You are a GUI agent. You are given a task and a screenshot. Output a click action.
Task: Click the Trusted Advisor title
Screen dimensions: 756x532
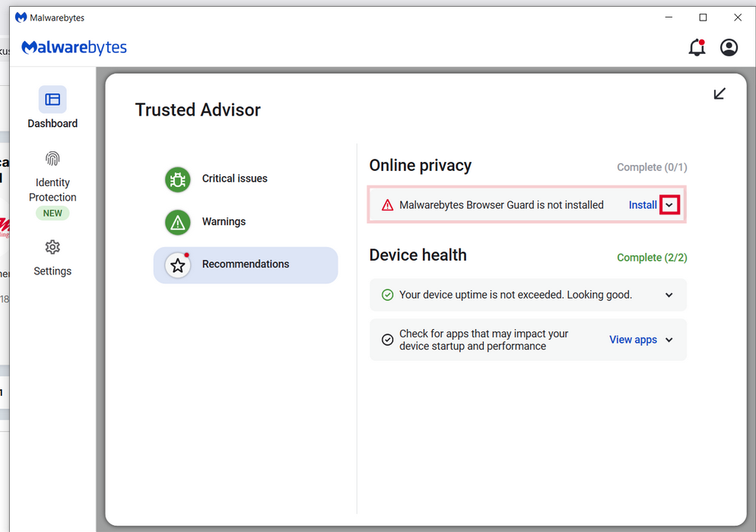198,110
